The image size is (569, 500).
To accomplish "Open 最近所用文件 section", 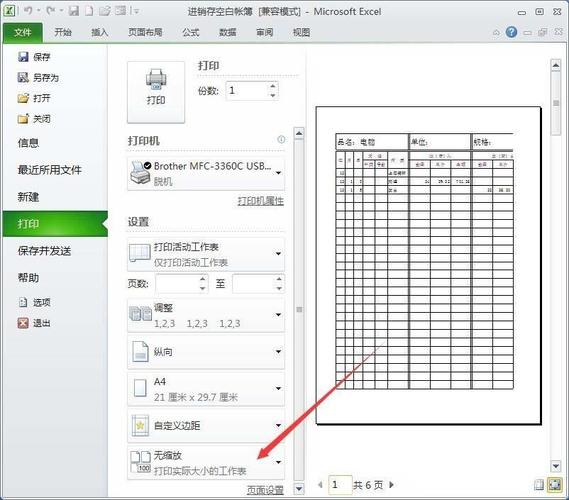I will (49, 170).
